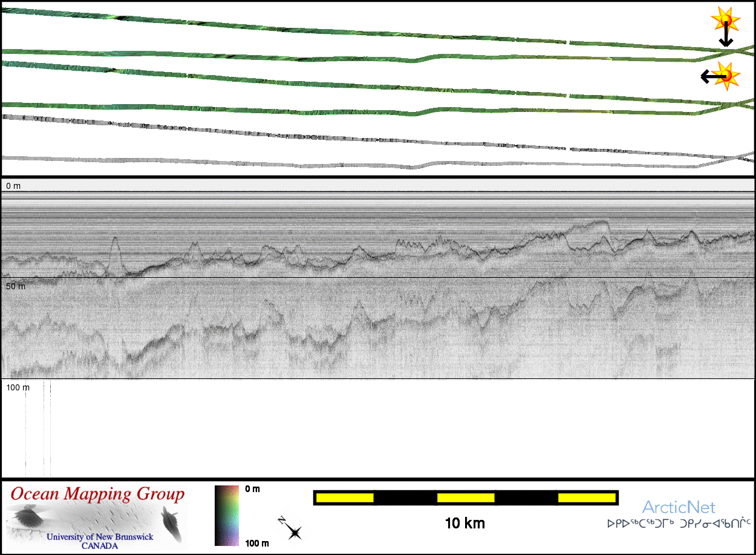The image size is (756, 555).
Task: Select University of New Brunswick text
Action: coord(100,537)
